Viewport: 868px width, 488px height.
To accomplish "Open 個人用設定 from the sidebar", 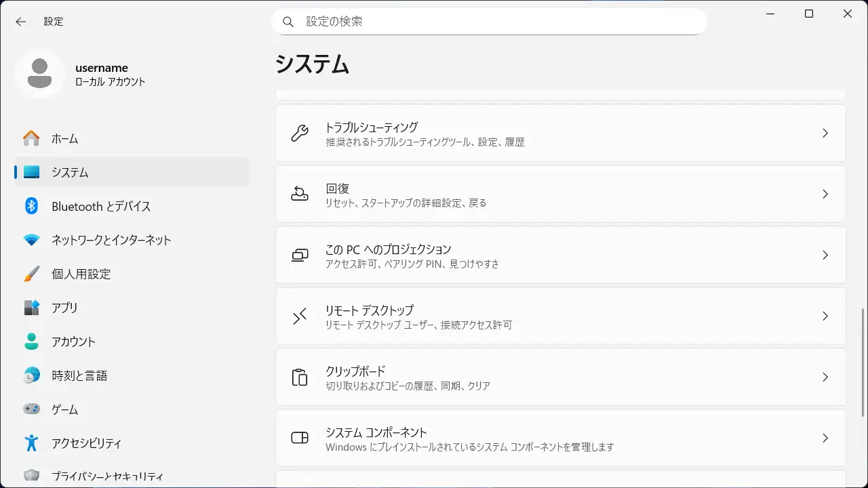I will pyautogui.click(x=81, y=274).
